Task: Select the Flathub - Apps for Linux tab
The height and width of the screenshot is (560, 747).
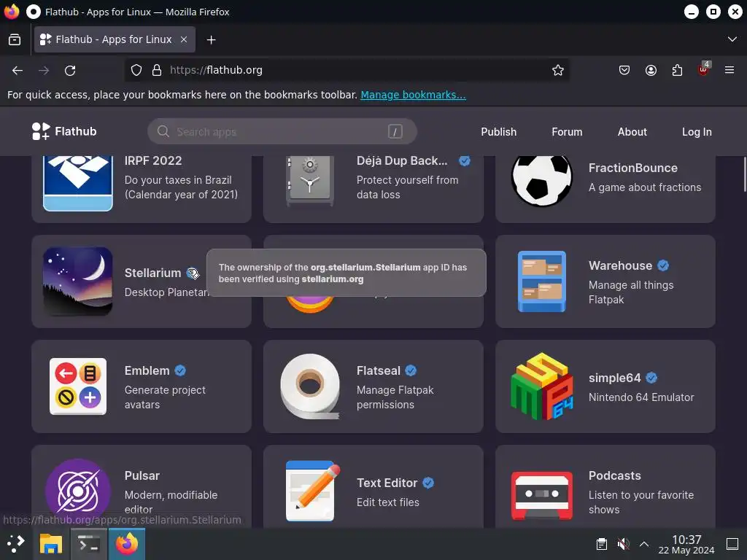Action: click(x=115, y=39)
